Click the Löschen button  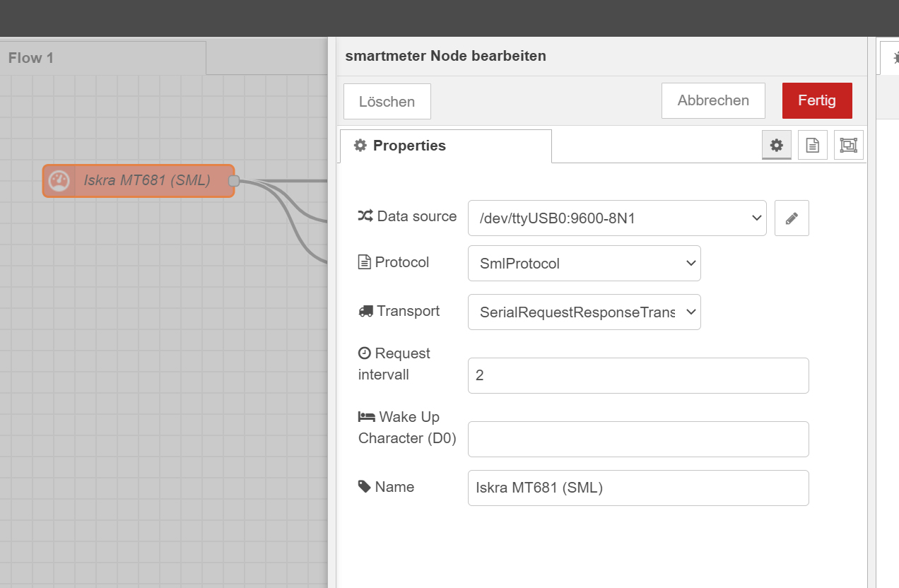(x=387, y=102)
